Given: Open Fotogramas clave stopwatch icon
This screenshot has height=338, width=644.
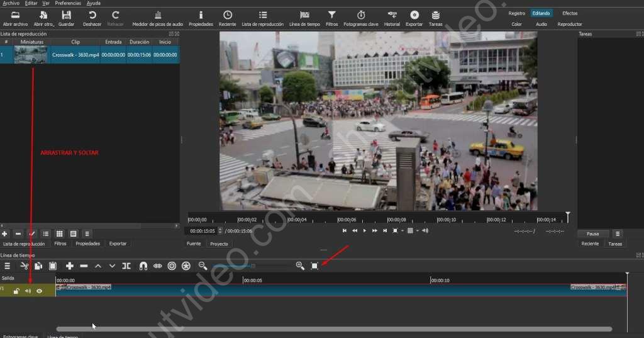Looking at the screenshot, I should (x=360, y=18).
